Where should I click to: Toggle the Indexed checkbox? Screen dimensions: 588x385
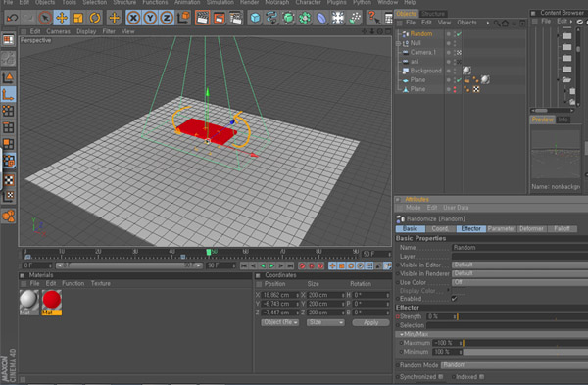[482, 377]
